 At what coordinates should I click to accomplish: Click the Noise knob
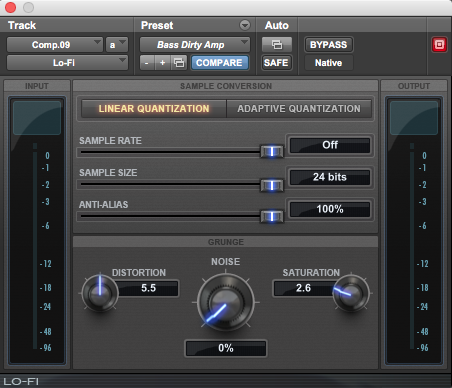tap(226, 303)
